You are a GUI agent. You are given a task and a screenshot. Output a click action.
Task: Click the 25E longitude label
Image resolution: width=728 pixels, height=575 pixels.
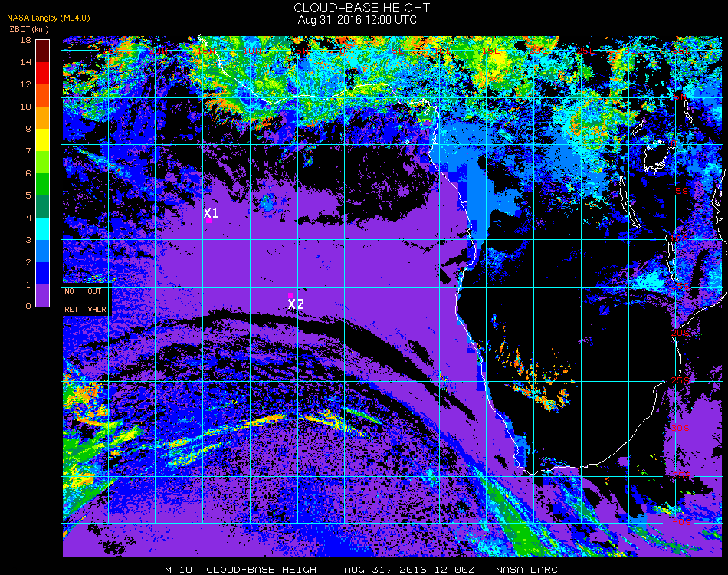(x=585, y=51)
